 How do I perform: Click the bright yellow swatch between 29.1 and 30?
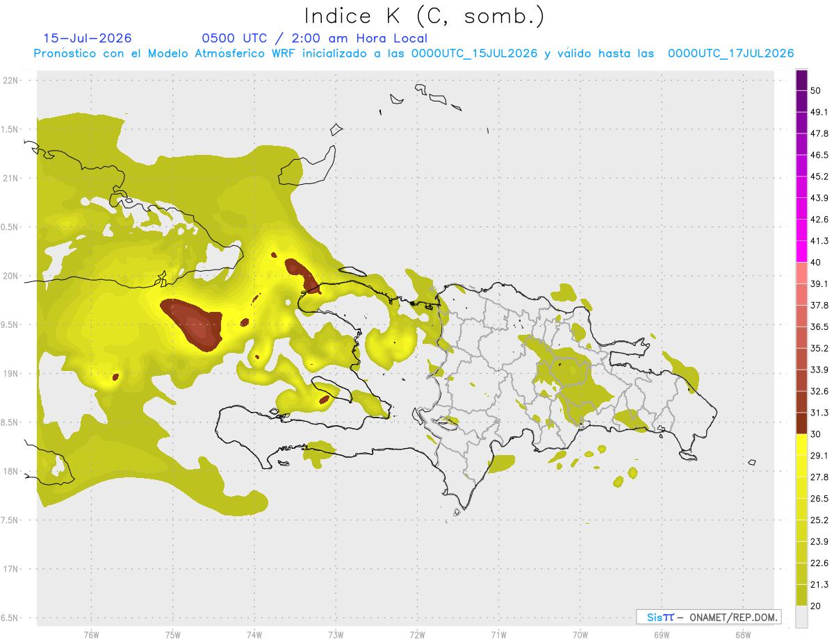(x=801, y=445)
